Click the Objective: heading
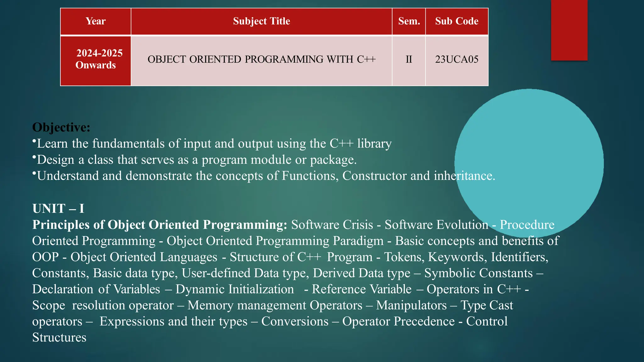This screenshot has width=644, height=362. (x=61, y=127)
